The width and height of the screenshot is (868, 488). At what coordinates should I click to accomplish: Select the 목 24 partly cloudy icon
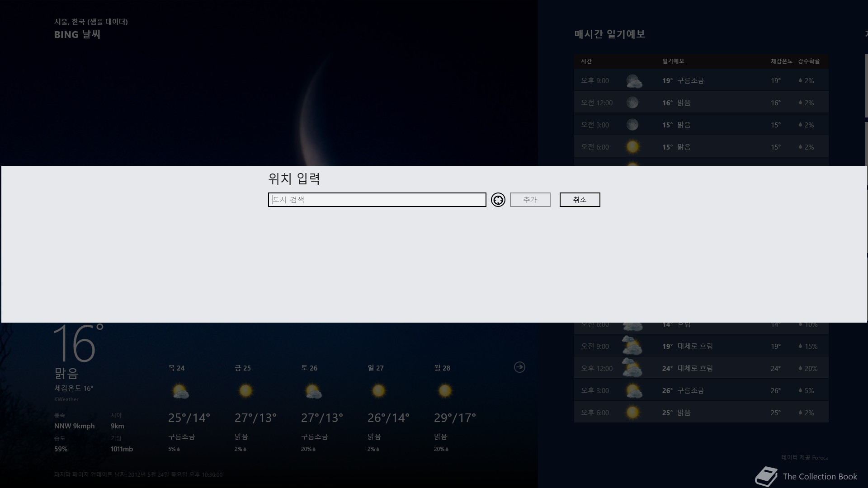pos(180,391)
